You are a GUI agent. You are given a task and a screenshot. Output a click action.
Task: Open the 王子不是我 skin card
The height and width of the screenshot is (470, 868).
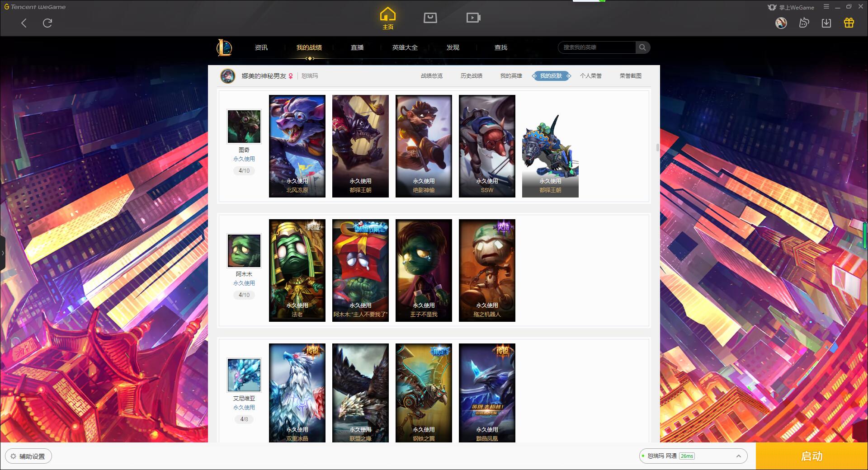point(424,270)
